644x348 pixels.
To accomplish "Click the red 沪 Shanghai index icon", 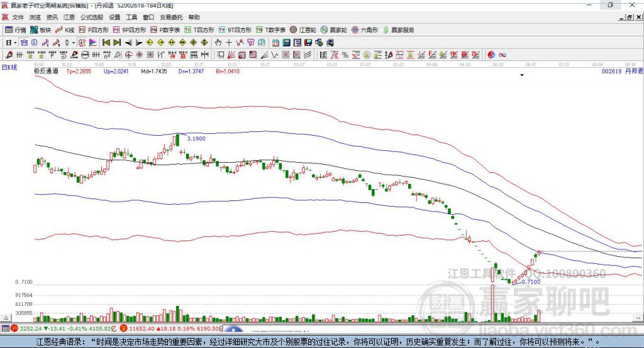I will click(x=14, y=329).
